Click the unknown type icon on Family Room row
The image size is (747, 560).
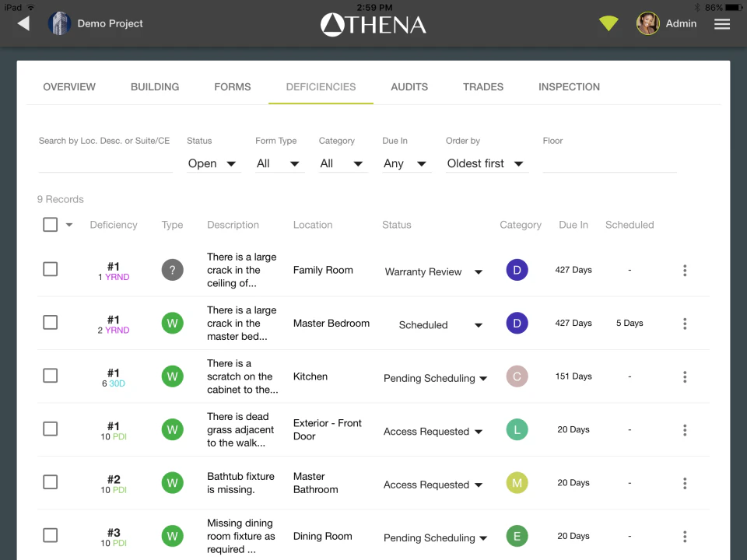tap(172, 270)
